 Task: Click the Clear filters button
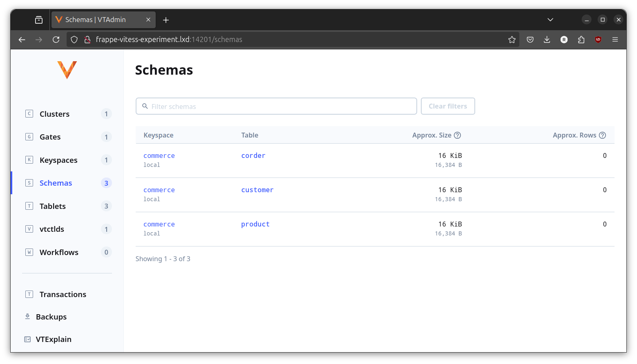pyautogui.click(x=448, y=106)
